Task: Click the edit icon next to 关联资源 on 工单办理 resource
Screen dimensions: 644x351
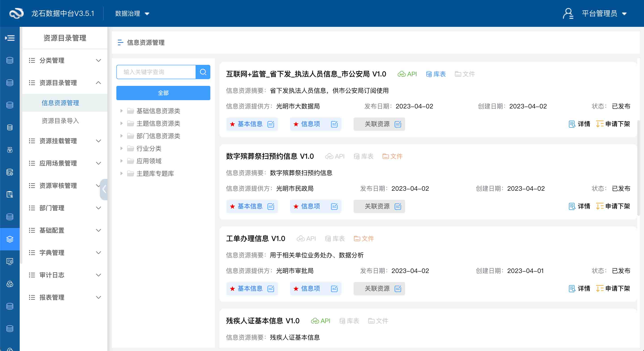Action: point(398,288)
